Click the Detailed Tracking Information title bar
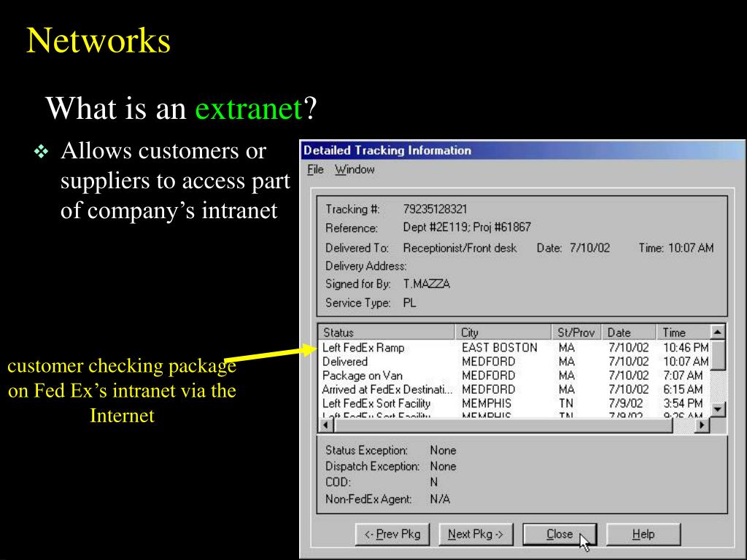Image resolution: width=747 pixels, height=560 pixels. pyautogui.click(x=522, y=150)
